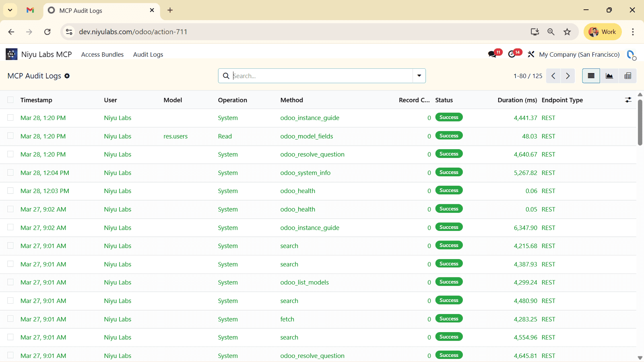Click the Success badge for odoo_system_info
The width and height of the screenshot is (644, 362).
pos(449,172)
